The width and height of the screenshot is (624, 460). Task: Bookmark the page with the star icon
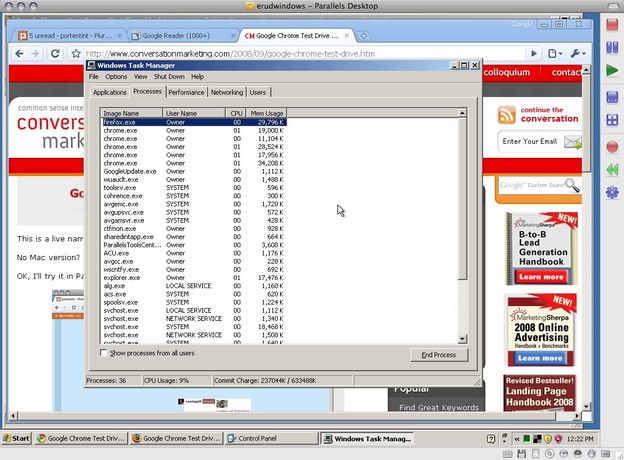(x=76, y=53)
